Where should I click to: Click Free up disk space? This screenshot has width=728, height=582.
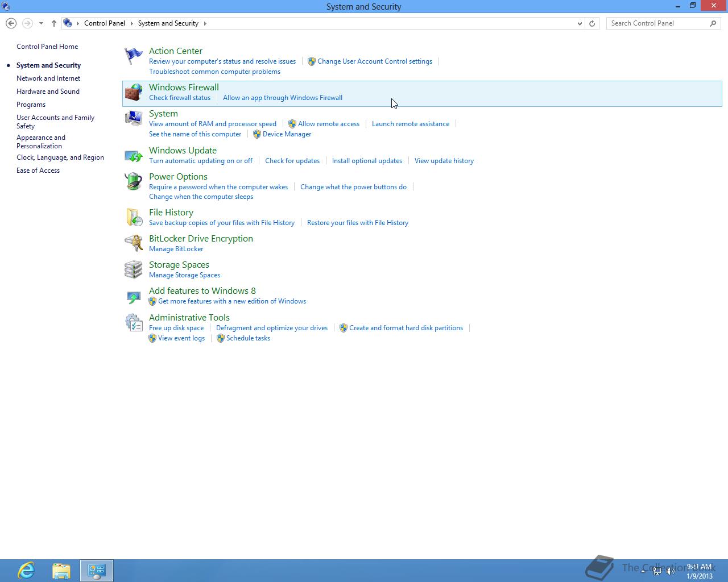(x=176, y=328)
